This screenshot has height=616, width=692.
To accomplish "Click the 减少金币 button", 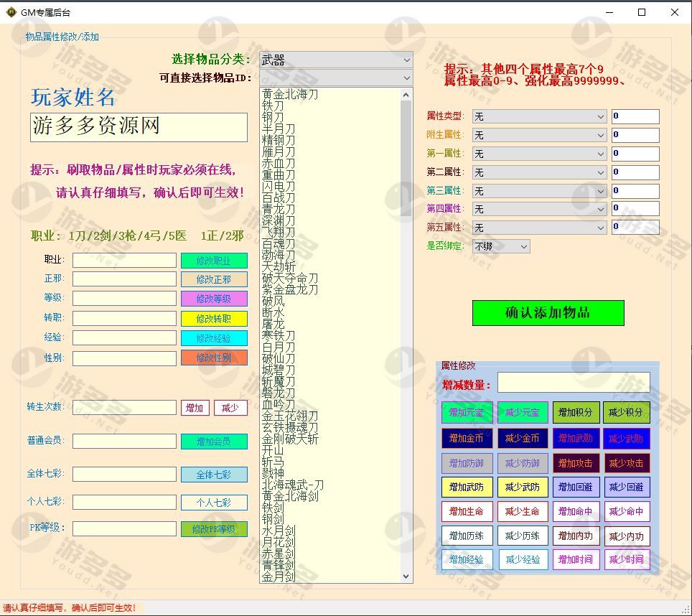I will tap(523, 438).
